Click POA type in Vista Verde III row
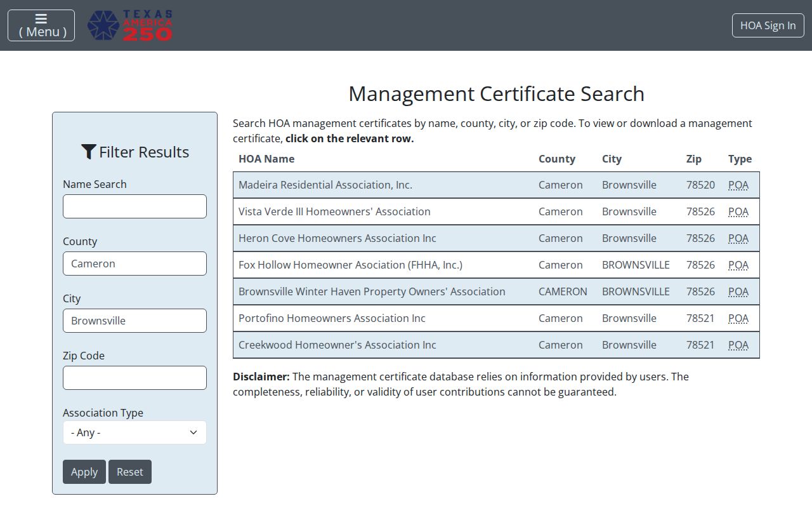The image size is (812, 508). pyautogui.click(x=738, y=211)
